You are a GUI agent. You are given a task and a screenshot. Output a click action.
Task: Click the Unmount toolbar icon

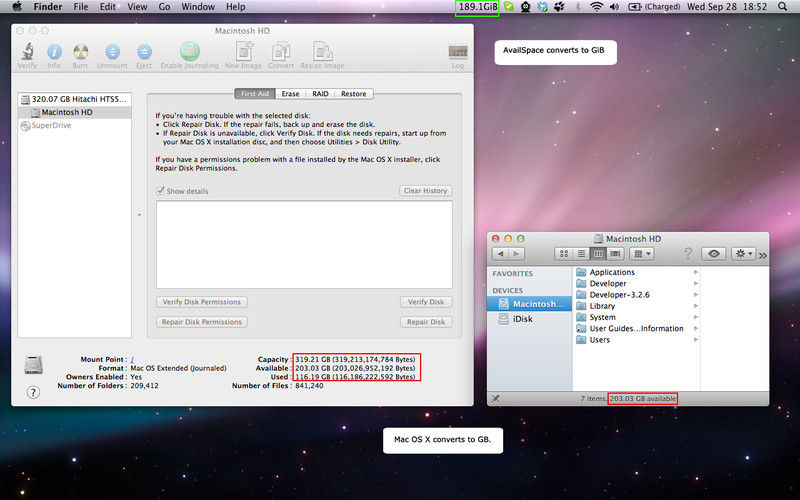click(x=112, y=52)
